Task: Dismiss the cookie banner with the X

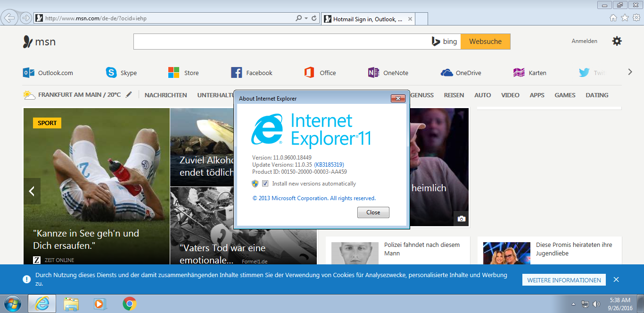Action: pos(616,279)
